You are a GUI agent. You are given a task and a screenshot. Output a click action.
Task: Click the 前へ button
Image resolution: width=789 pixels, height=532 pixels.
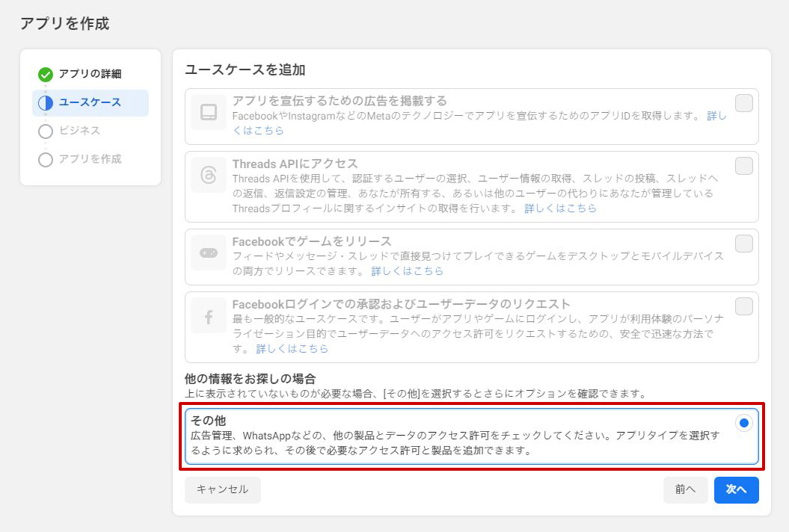tap(685, 489)
